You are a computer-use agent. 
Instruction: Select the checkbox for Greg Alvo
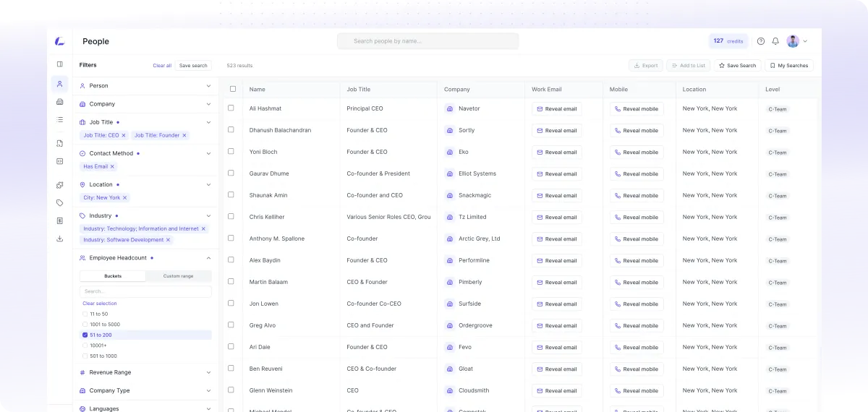(231, 325)
